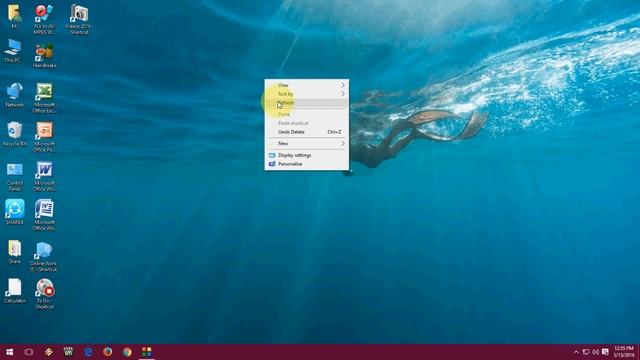Open the colorful grid app in taskbar
This screenshot has height=360, width=640.
[x=147, y=352]
